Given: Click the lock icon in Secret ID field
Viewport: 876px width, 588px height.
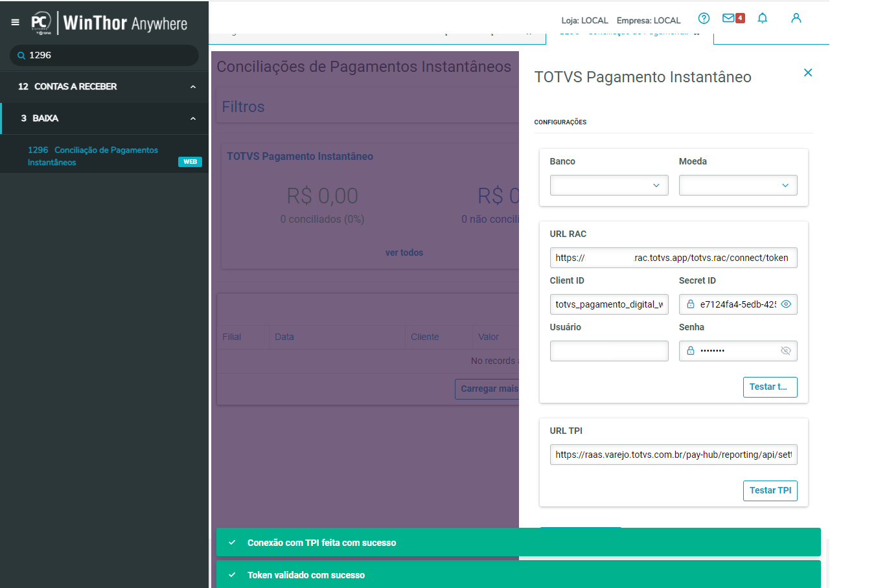Looking at the screenshot, I should [x=691, y=304].
